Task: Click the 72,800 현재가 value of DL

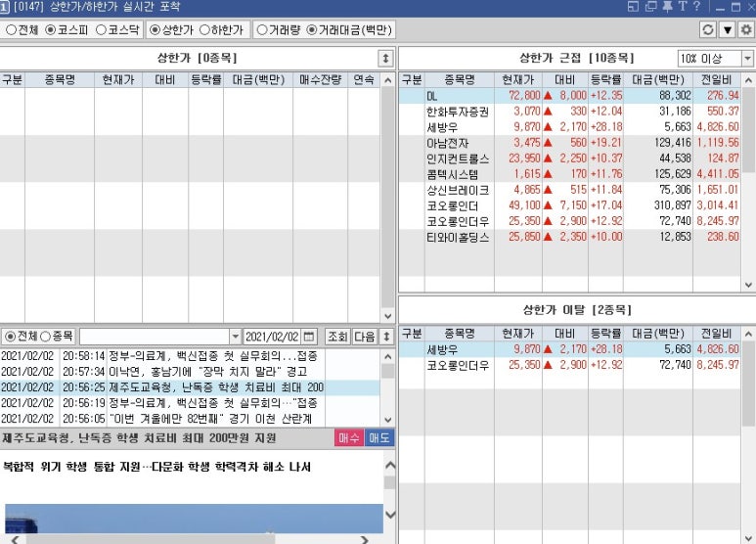Action: point(524,96)
